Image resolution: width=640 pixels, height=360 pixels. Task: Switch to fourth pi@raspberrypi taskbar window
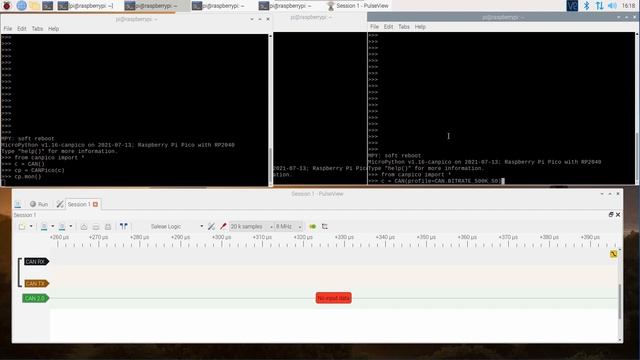pyautogui.click(x=290, y=5)
